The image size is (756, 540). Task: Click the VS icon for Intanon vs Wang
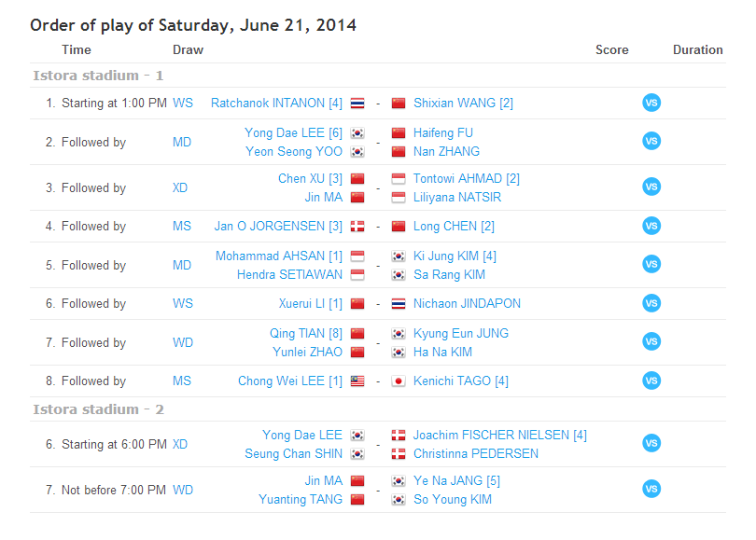(651, 103)
